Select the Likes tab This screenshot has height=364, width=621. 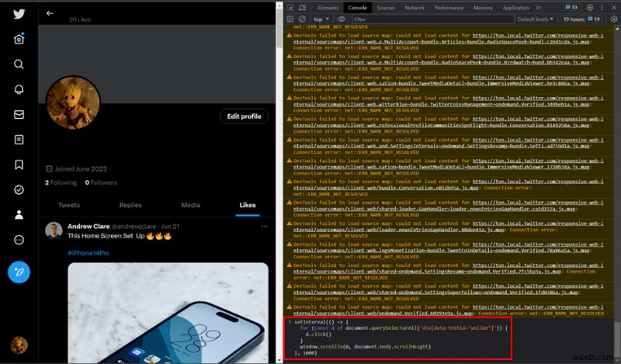248,205
